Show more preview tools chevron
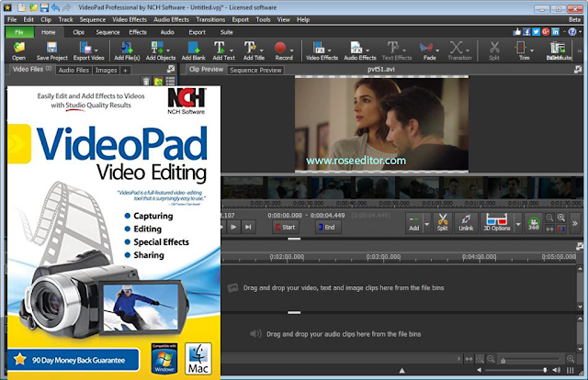The width and height of the screenshot is (588, 380). coord(575,223)
